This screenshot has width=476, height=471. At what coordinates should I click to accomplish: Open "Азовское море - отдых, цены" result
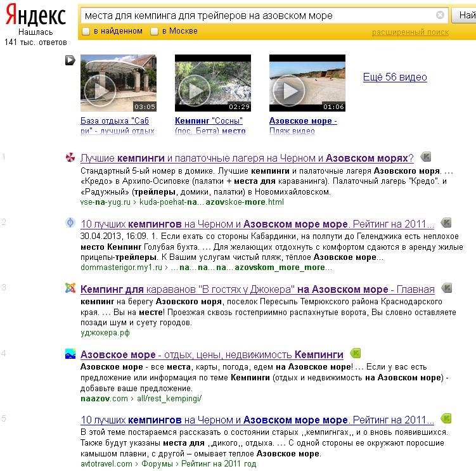click(212, 355)
